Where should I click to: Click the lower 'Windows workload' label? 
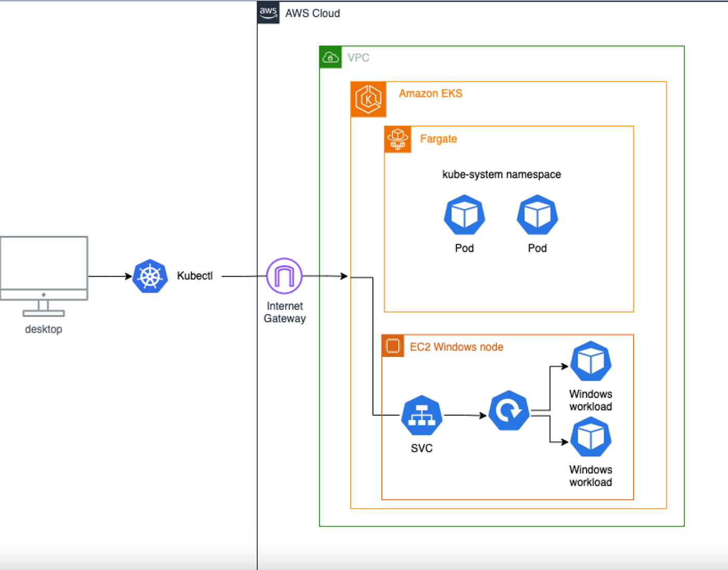(x=591, y=476)
